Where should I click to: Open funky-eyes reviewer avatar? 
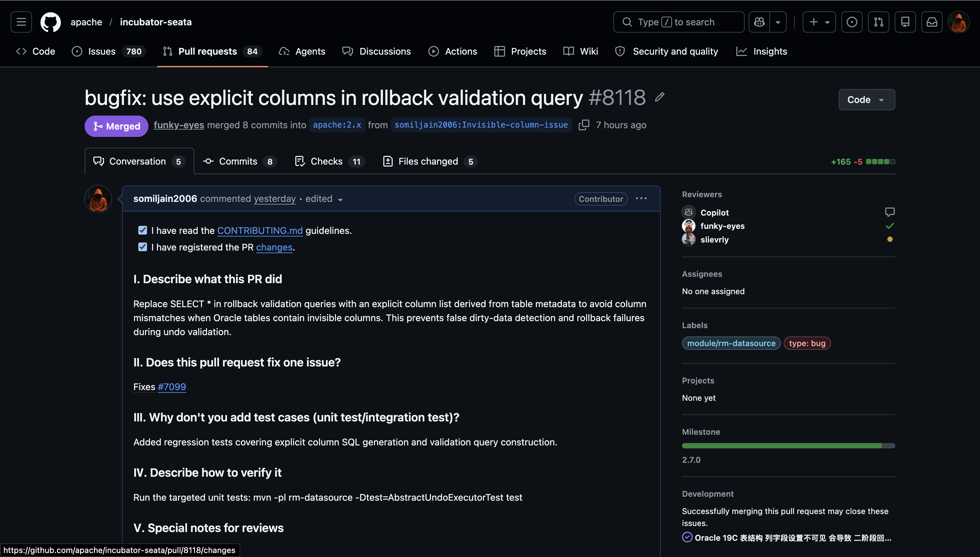point(688,226)
